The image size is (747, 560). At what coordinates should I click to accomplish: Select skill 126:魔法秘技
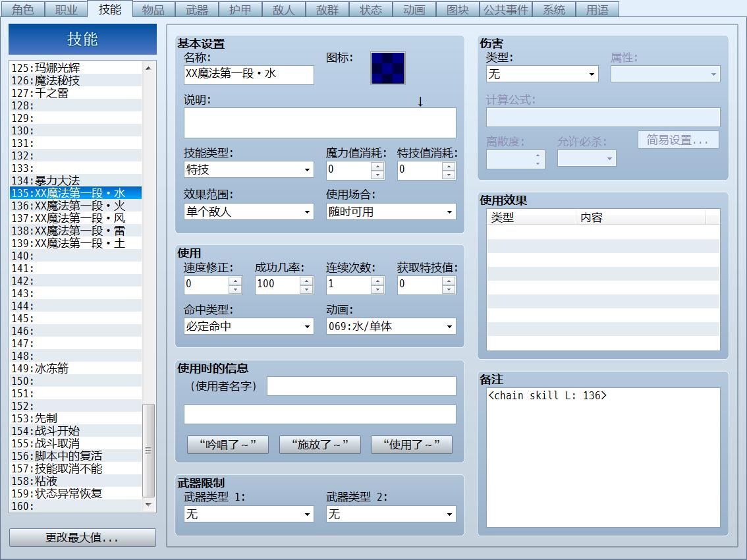76,80
